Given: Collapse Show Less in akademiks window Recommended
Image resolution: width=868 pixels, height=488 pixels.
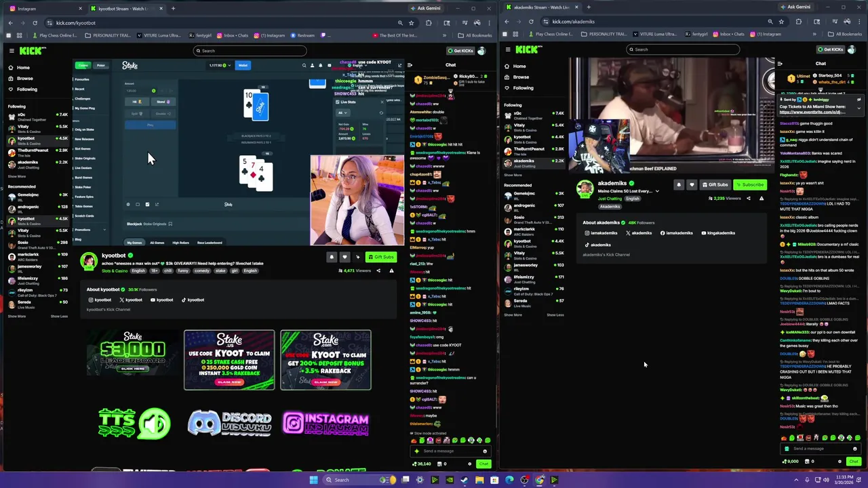Looking at the screenshot, I should (555, 315).
